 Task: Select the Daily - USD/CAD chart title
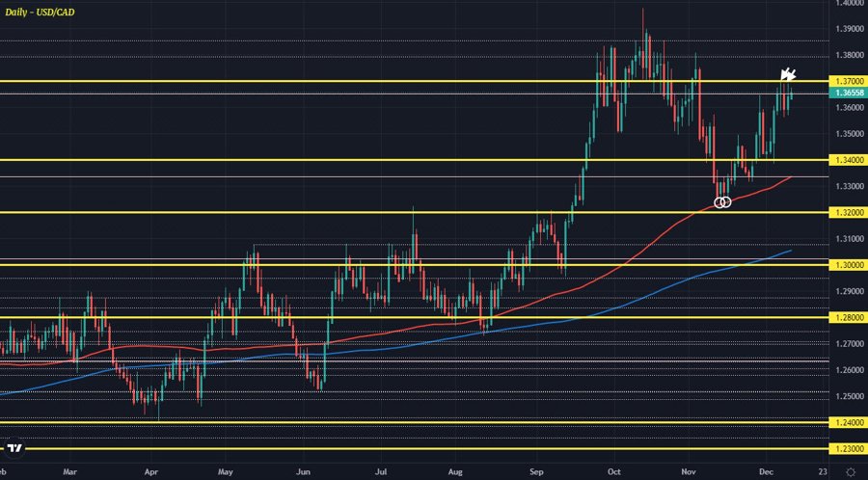pyautogui.click(x=40, y=12)
